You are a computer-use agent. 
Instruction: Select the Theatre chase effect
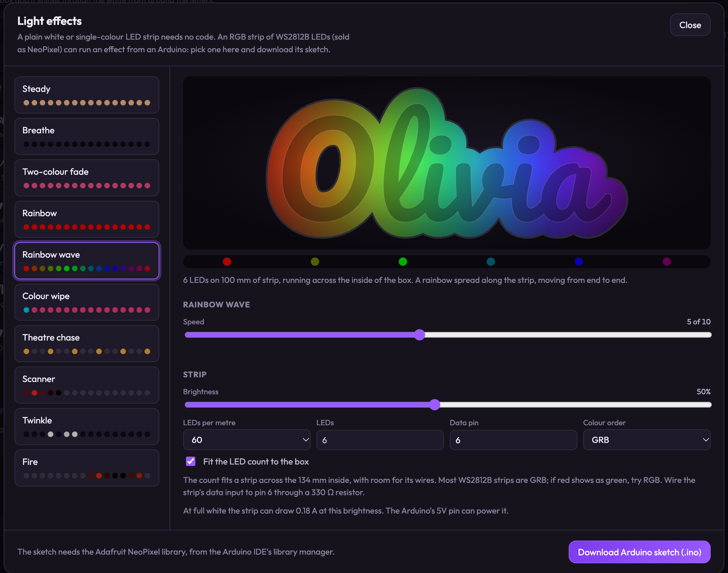click(x=87, y=344)
